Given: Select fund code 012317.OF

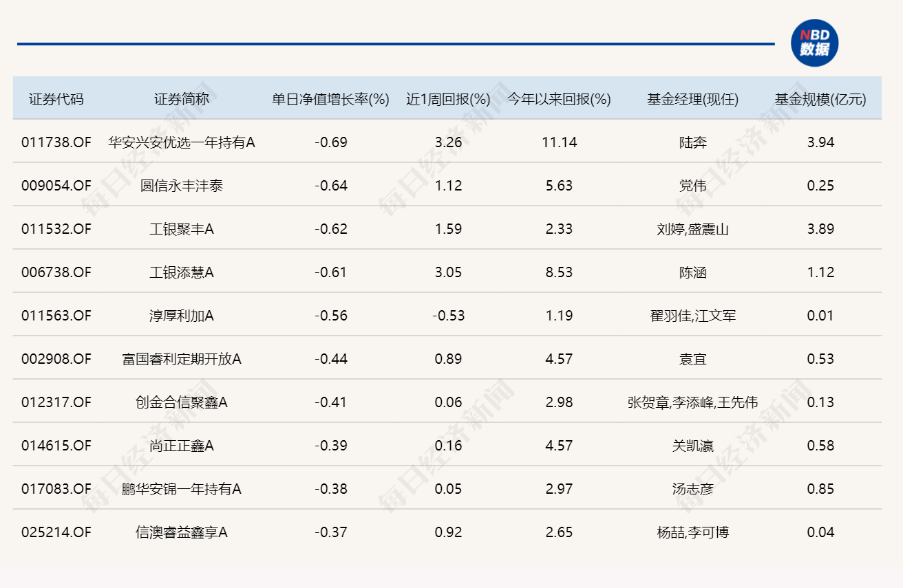Looking at the screenshot, I should tap(56, 402).
